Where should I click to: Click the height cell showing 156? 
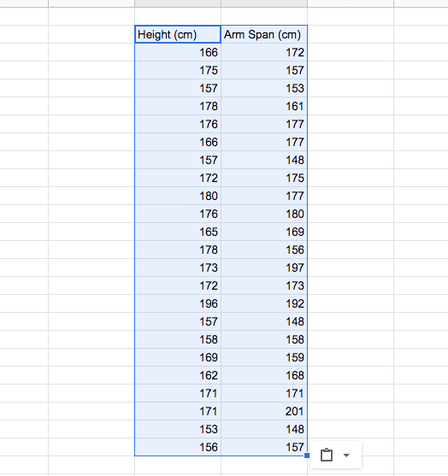[178, 447]
